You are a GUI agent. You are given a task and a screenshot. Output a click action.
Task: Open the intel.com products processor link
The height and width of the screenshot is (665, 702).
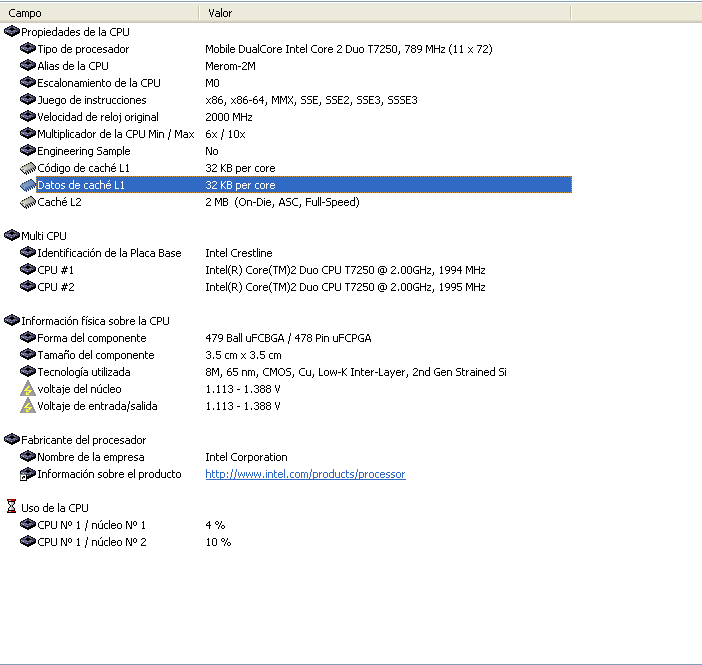point(305,474)
